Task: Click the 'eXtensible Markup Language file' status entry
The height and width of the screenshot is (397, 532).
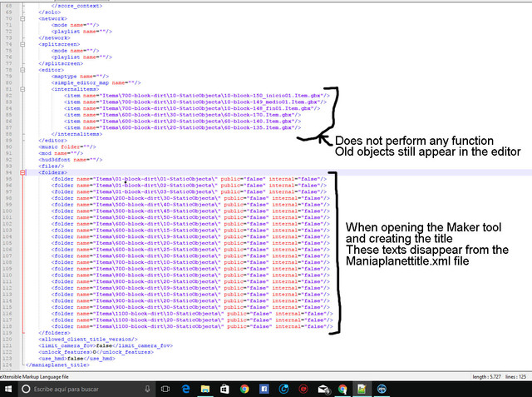Action: coord(34,377)
